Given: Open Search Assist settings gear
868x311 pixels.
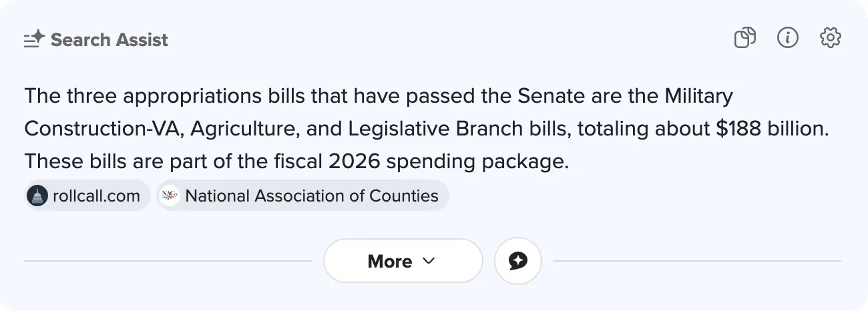Looking at the screenshot, I should [x=831, y=38].
